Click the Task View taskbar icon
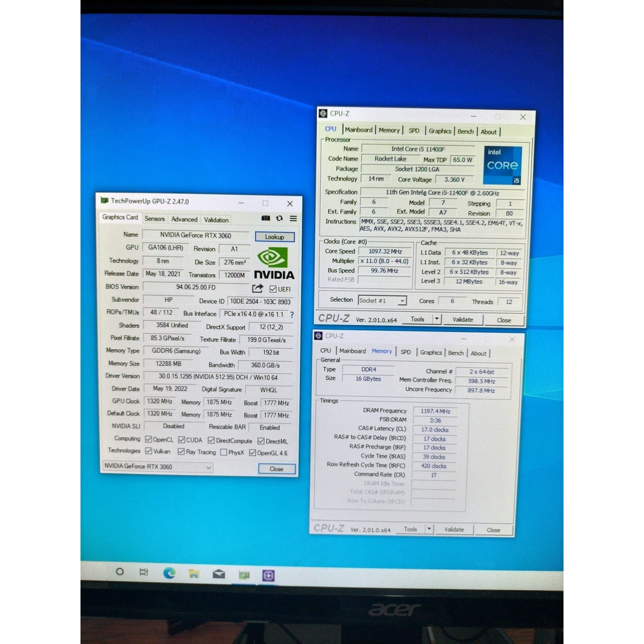644x644 pixels. point(144,572)
